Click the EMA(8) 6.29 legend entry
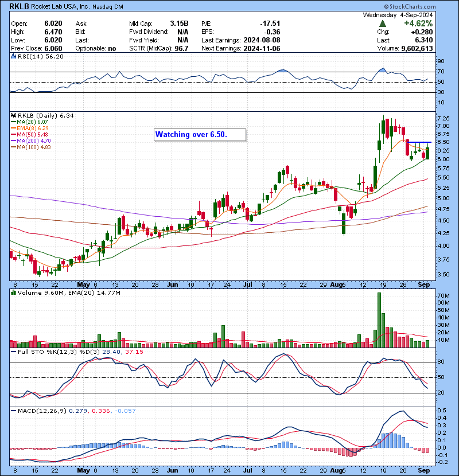Viewport: 459px width, 476px height. click(x=29, y=128)
